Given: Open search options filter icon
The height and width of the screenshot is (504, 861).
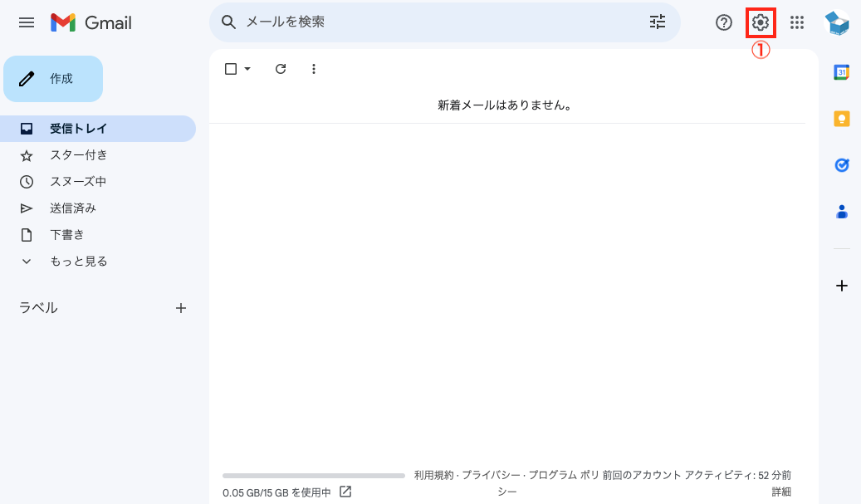Looking at the screenshot, I should coord(658,22).
